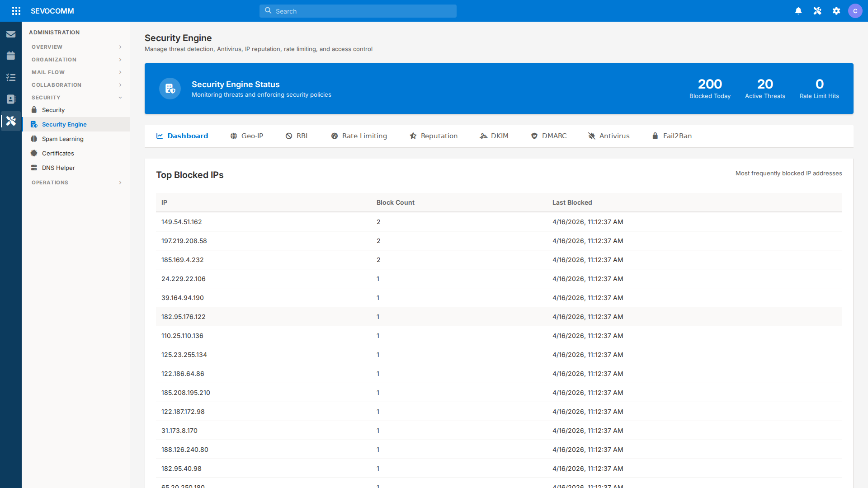Image resolution: width=868 pixels, height=488 pixels.
Task: Open the apps grid launcher icon
Action: point(16,11)
